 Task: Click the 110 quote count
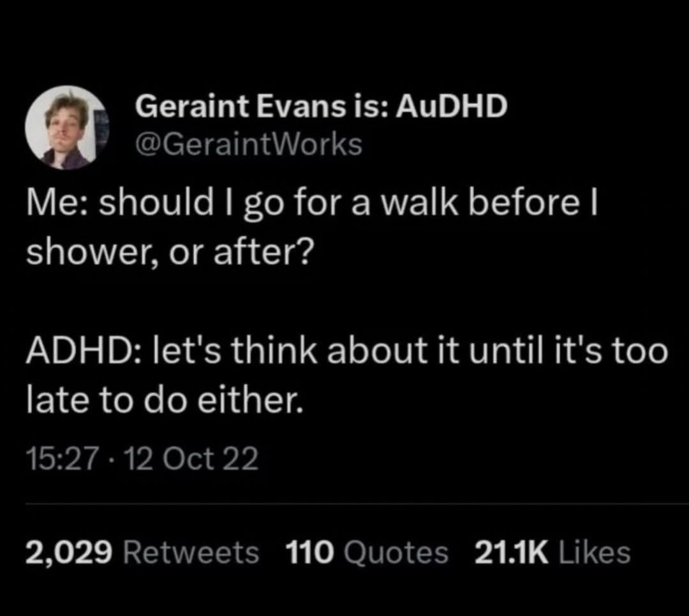click(x=309, y=552)
